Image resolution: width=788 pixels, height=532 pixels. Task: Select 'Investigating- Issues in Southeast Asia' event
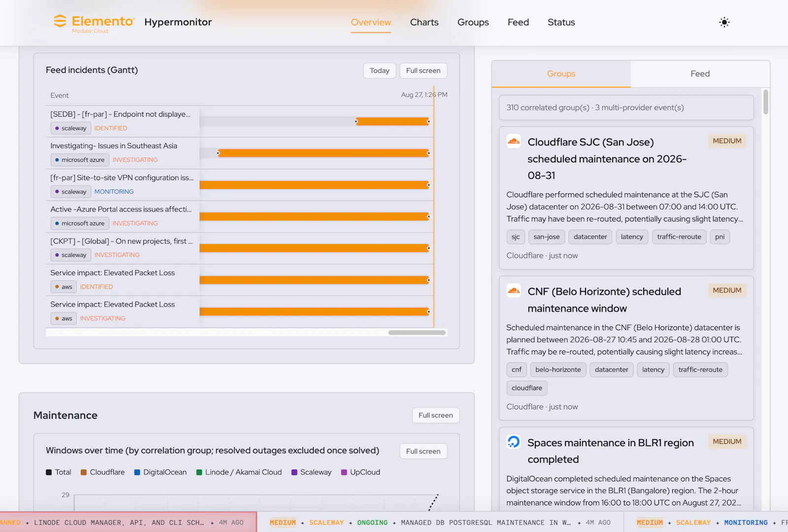click(114, 146)
